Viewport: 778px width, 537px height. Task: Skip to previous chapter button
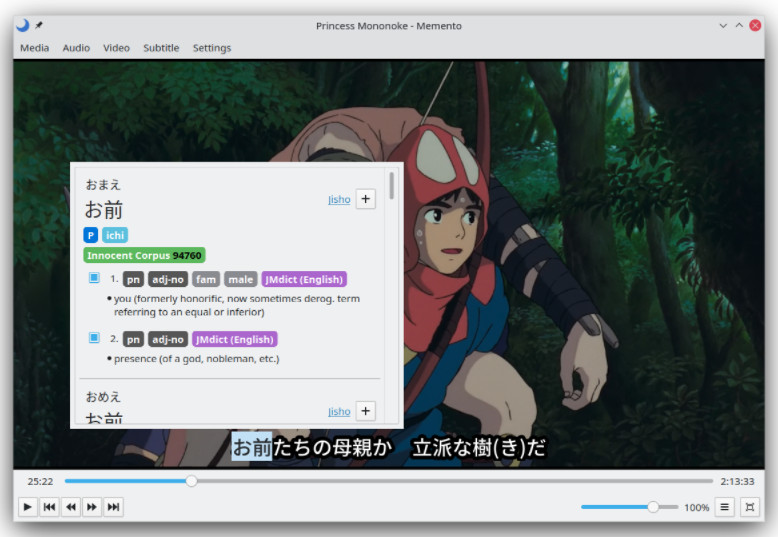[49, 507]
